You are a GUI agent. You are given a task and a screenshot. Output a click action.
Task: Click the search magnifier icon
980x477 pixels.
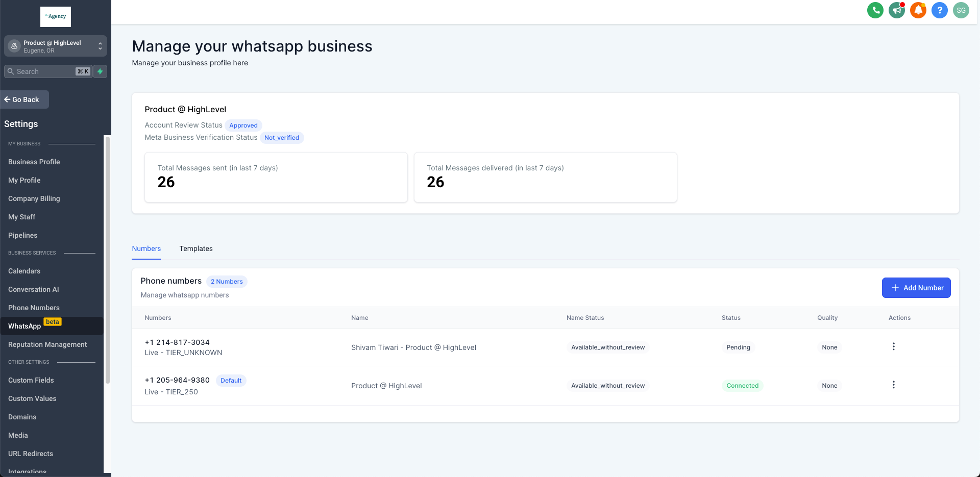[x=11, y=71]
